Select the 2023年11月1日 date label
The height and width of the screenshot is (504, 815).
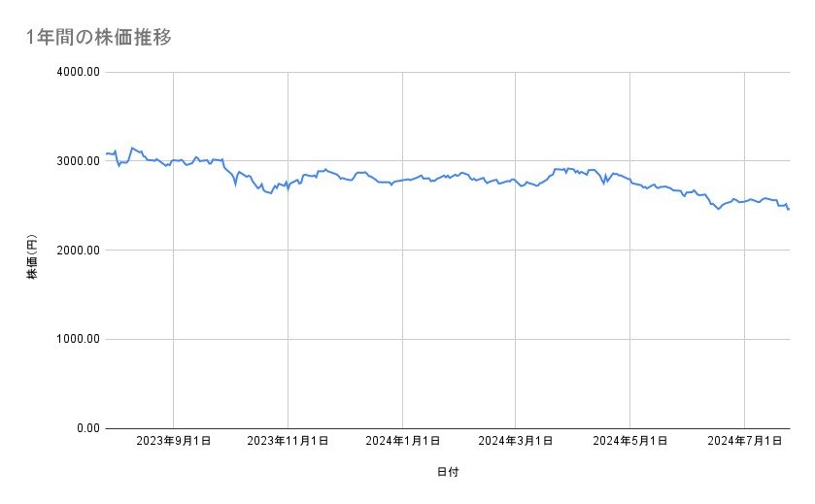coord(288,442)
